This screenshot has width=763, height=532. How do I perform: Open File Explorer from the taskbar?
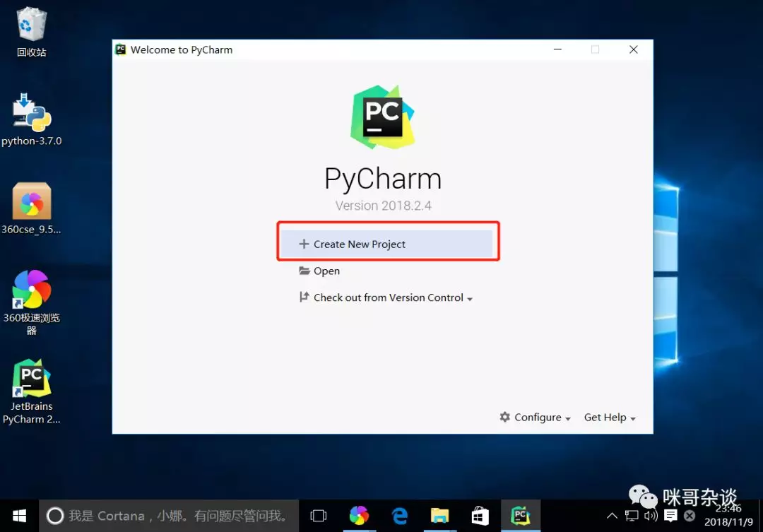(440, 516)
